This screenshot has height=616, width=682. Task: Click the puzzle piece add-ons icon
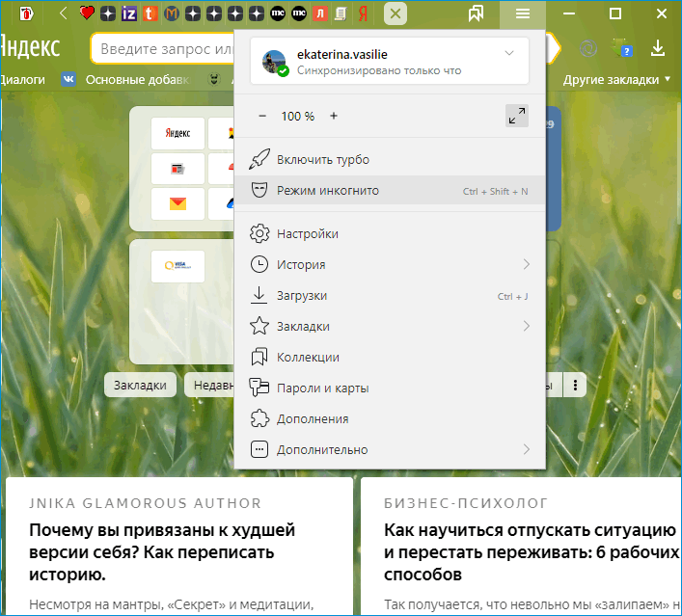[x=259, y=418]
